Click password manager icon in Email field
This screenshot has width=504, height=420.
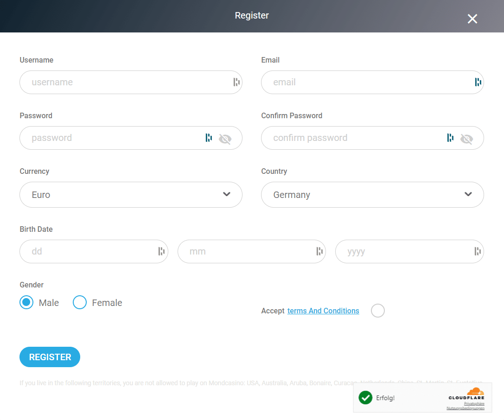click(478, 83)
